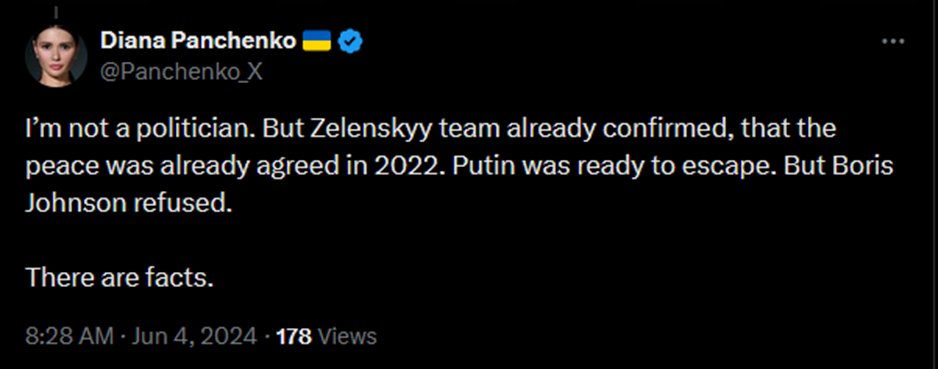Select the sentence 'There are facts.'

[x=120, y=277]
